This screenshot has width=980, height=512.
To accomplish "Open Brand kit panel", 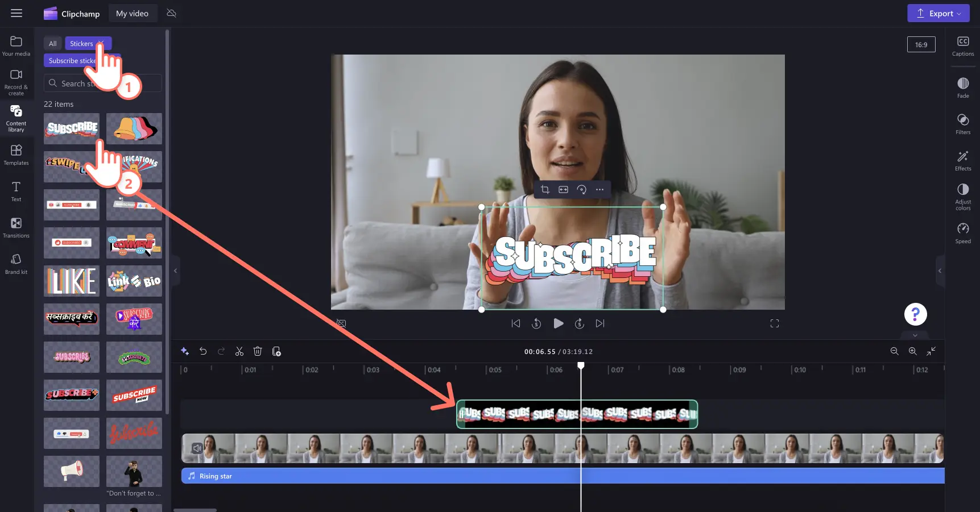I will 16,264.
